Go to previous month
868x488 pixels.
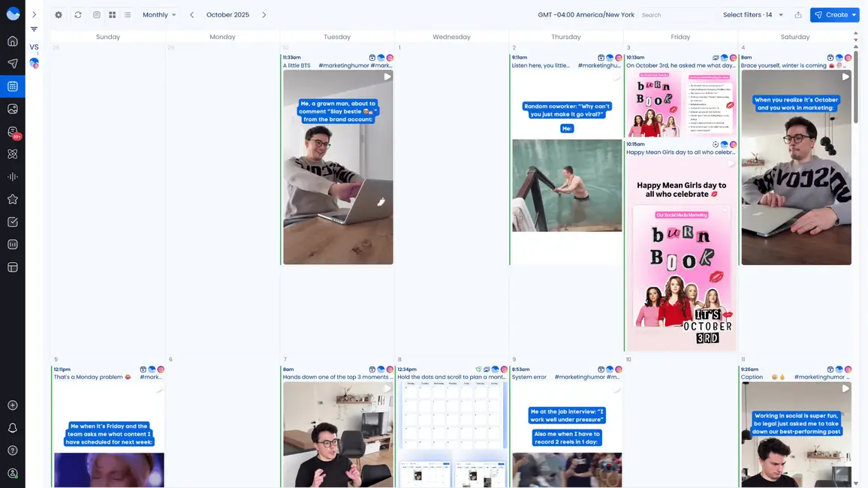click(192, 15)
